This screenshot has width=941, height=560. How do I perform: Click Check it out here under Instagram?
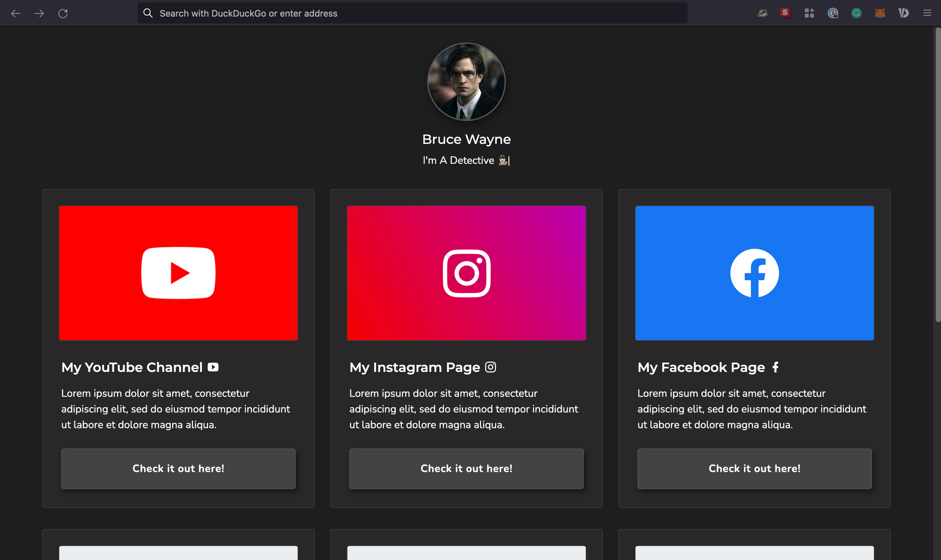click(x=466, y=469)
